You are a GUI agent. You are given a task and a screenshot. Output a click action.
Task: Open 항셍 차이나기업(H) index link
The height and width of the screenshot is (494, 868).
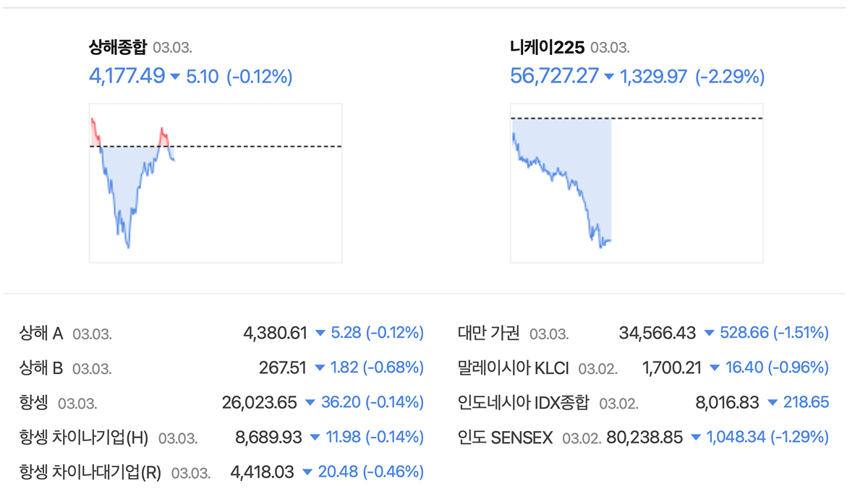point(83,438)
